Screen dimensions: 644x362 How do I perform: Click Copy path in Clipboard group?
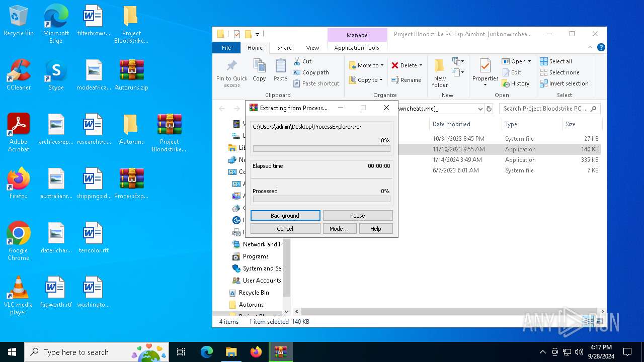(311, 72)
